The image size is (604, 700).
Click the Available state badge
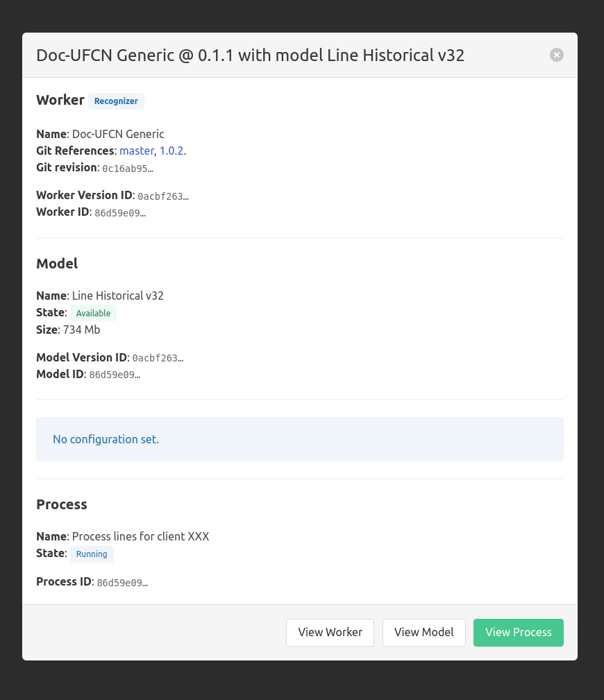coord(93,313)
